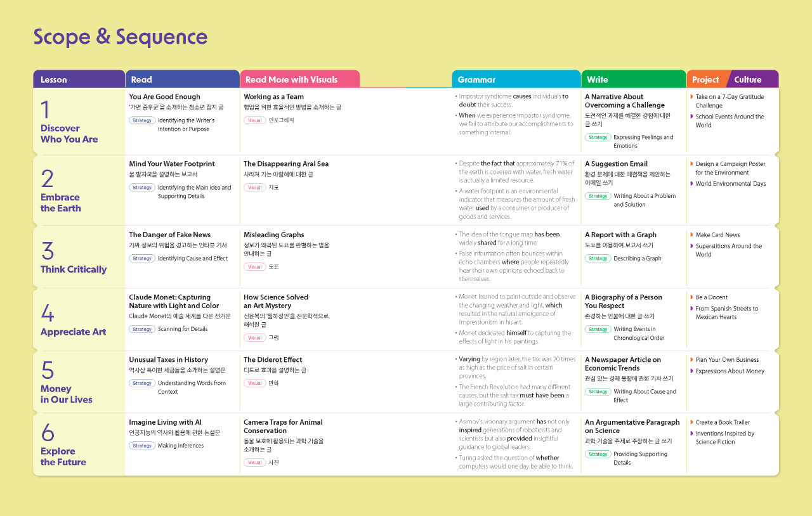This screenshot has height=516, width=812.
Task: Click the Strategy badge under "Imagine Living with AI"
Action: click(x=142, y=446)
